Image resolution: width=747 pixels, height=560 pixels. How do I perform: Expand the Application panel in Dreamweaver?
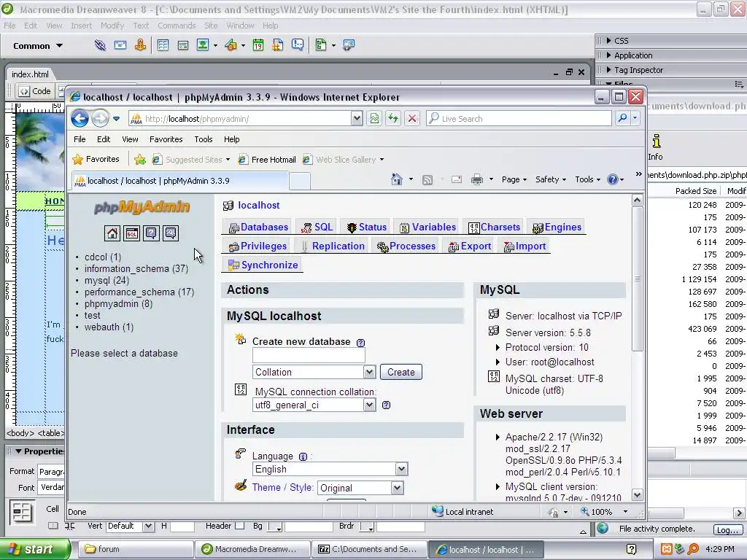coord(609,55)
